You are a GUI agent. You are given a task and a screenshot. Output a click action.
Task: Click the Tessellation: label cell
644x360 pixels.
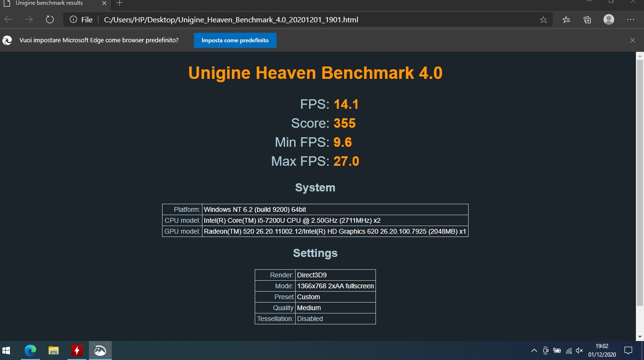point(275,319)
